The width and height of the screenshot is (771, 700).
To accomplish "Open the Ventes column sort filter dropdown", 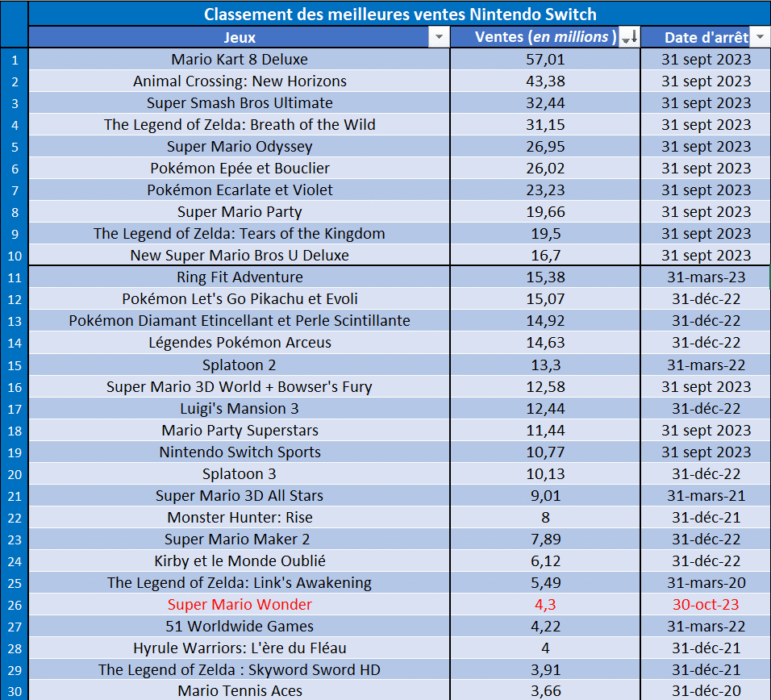I will (x=629, y=37).
